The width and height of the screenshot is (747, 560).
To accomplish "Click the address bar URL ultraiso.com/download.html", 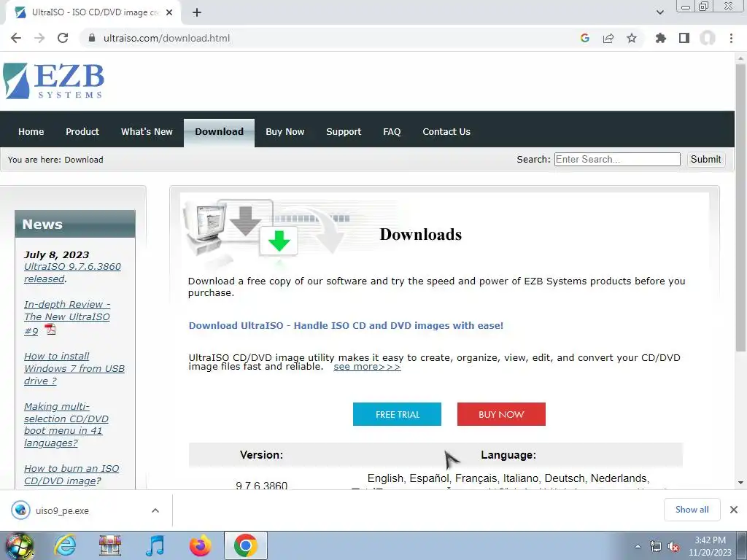I will tap(166, 38).
